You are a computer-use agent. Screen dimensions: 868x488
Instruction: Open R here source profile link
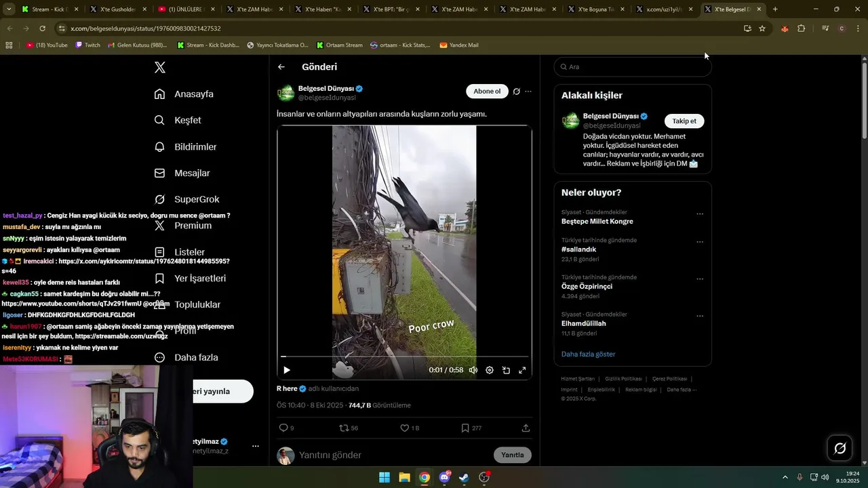[x=292, y=388]
